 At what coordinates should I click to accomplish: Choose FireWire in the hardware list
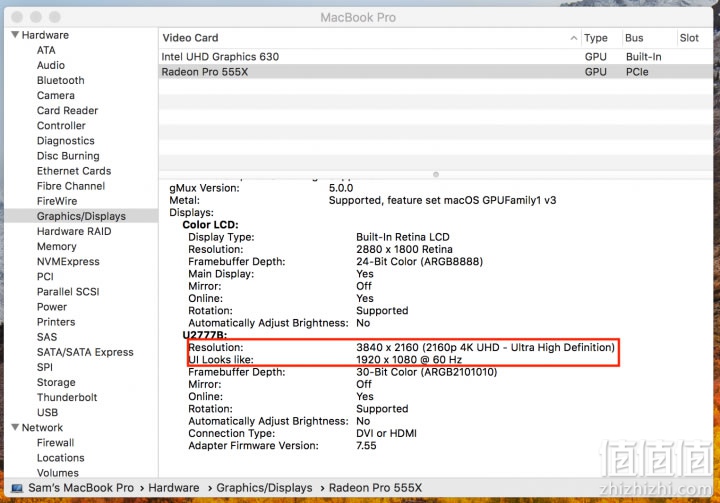coord(57,201)
